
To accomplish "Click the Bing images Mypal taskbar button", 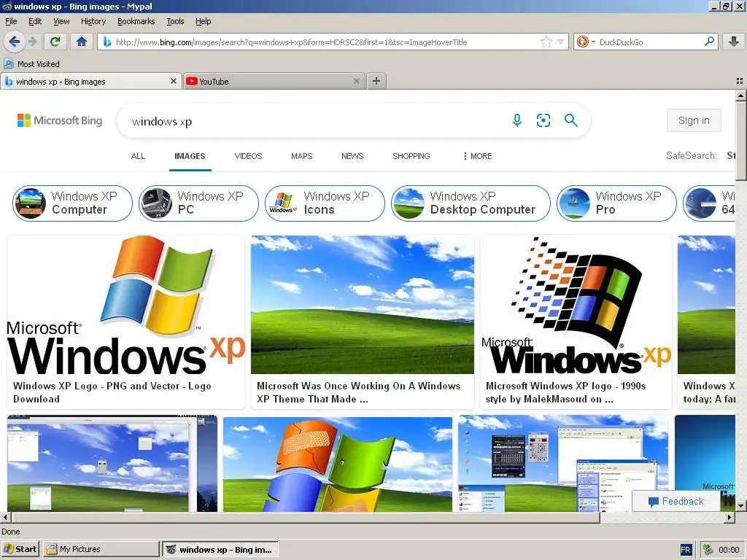I will (x=220, y=549).
